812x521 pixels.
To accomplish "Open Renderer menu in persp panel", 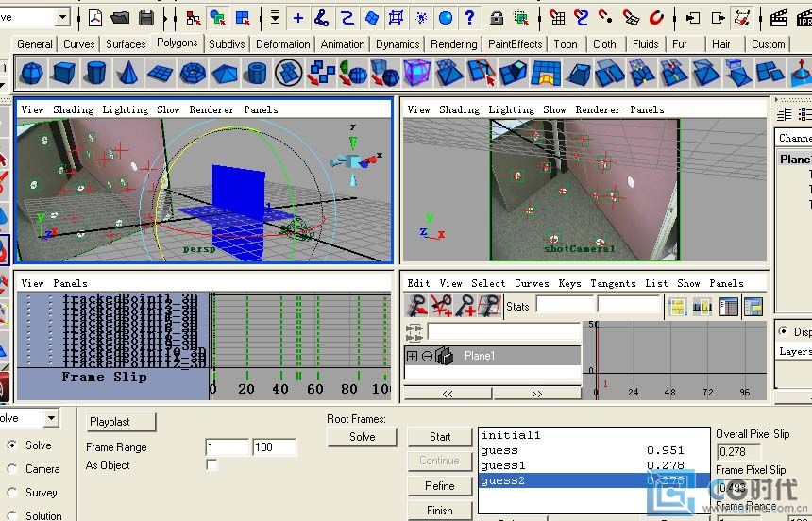I will 211,109.
